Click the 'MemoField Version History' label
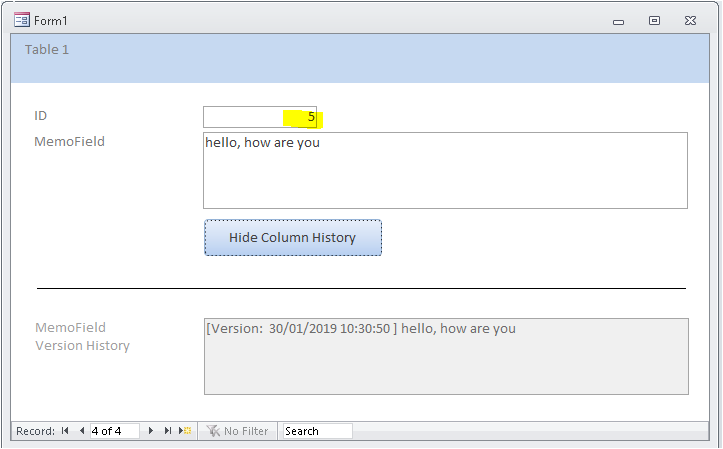The width and height of the screenshot is (723, 449). tap(83, 337)
